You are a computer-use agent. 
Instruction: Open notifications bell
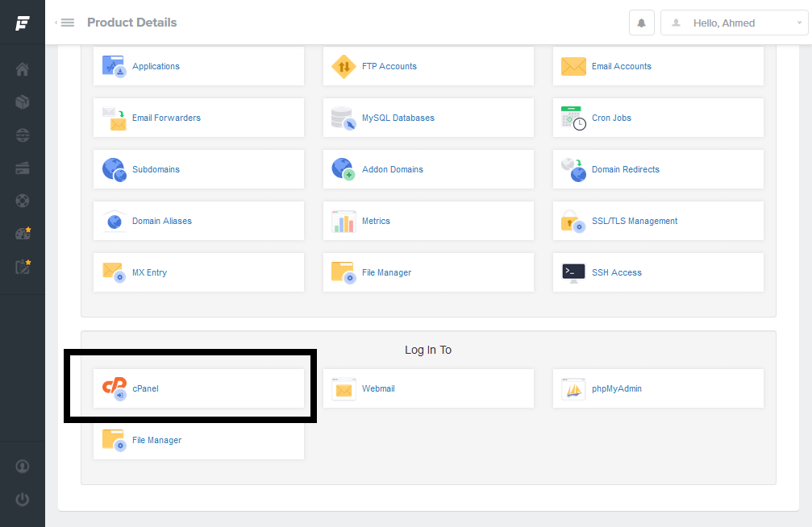point(642,23)
